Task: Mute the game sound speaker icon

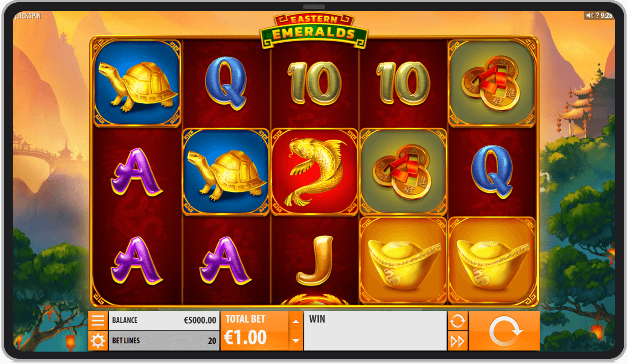Action: click(590, 15)
